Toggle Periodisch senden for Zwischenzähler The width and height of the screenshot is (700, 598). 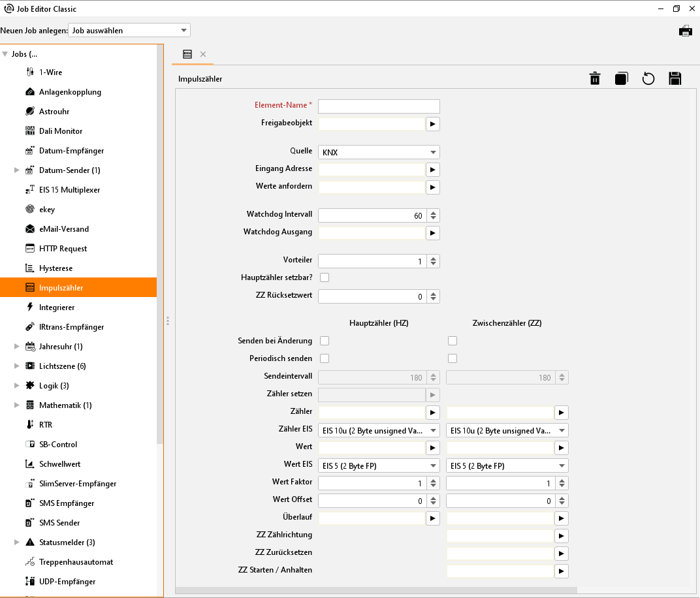click(x=453, y=358)
